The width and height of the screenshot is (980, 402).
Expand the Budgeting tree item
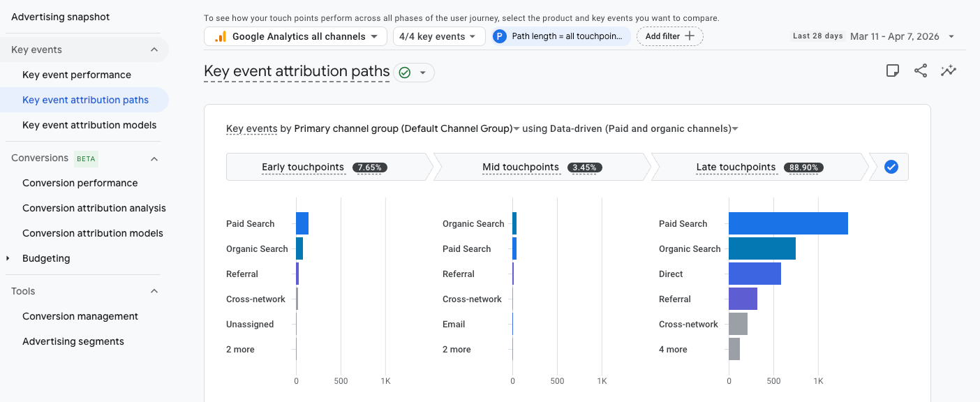(x=8, y=258)
